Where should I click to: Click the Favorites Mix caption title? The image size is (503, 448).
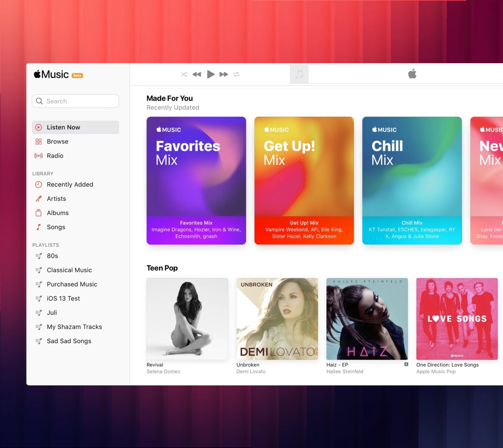coord(196,223)
